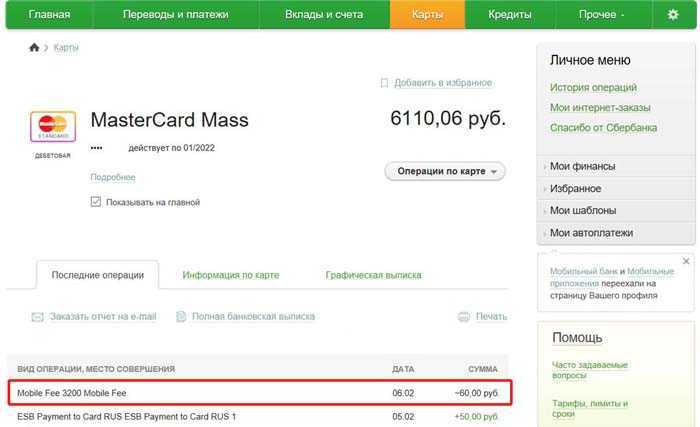Viewport: 700px width, 427px height.
Task: Open Кредиты menu item
Action: (x=510, y=15)
